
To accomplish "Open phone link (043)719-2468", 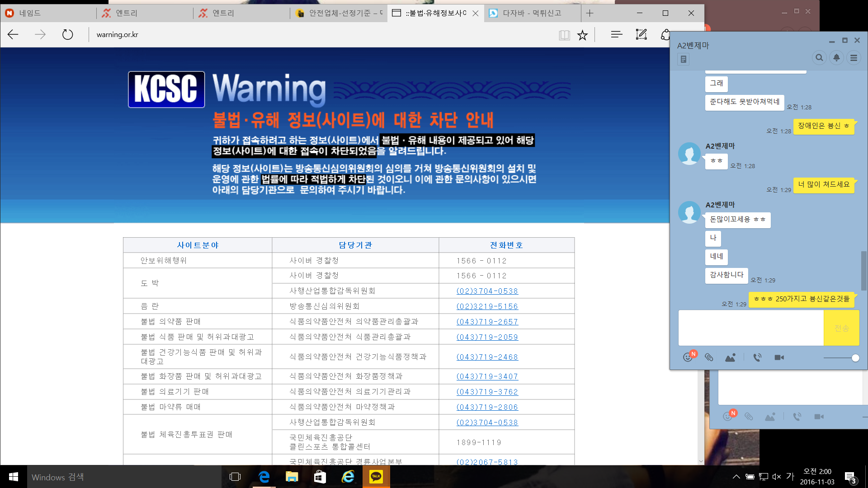I will tap(487, 357).
